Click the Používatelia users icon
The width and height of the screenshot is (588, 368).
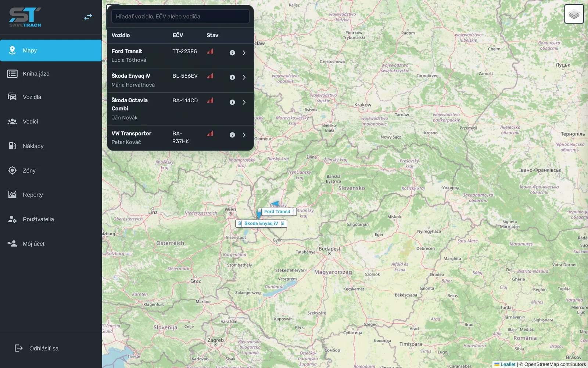(x=12, y=219)
